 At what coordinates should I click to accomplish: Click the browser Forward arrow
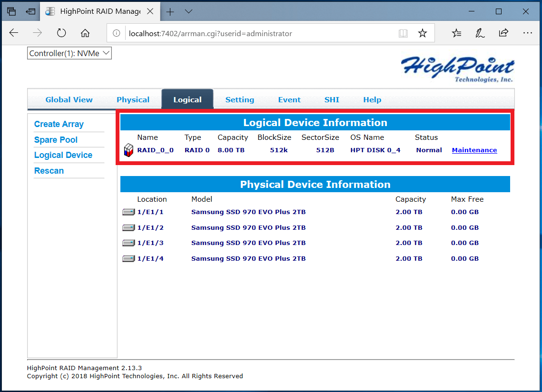point(37,33)
